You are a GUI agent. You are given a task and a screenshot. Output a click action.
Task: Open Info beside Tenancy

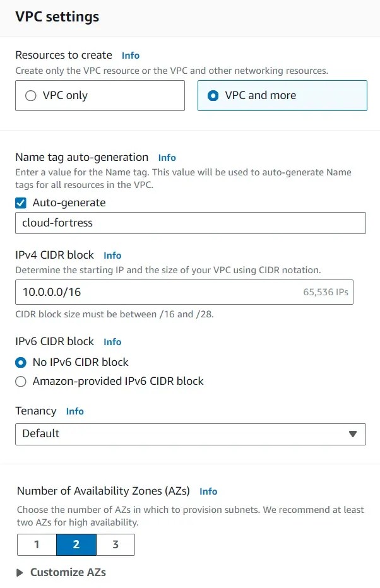74,411
